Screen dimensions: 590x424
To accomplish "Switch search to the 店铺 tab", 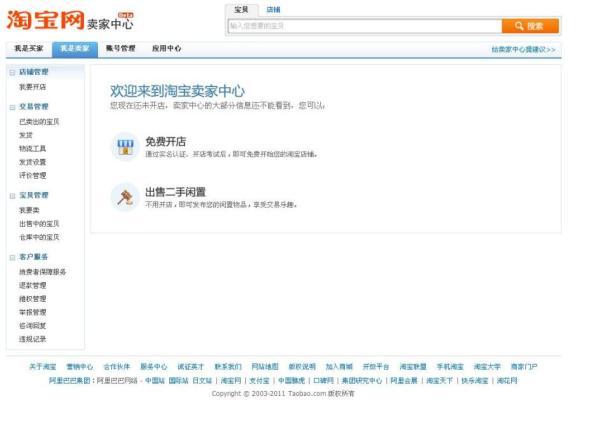I will (273, 10).
